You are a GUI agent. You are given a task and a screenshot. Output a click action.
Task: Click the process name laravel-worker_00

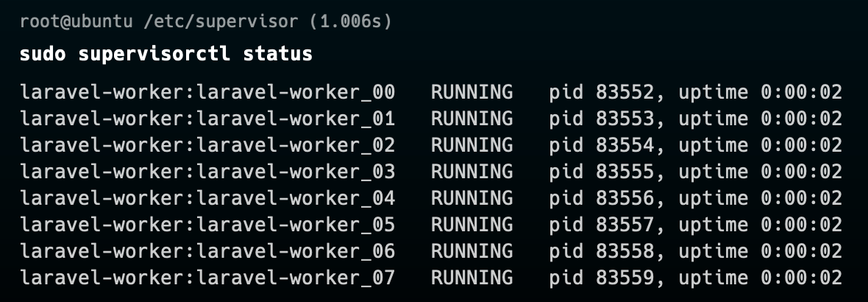click(x=296, y=92)
